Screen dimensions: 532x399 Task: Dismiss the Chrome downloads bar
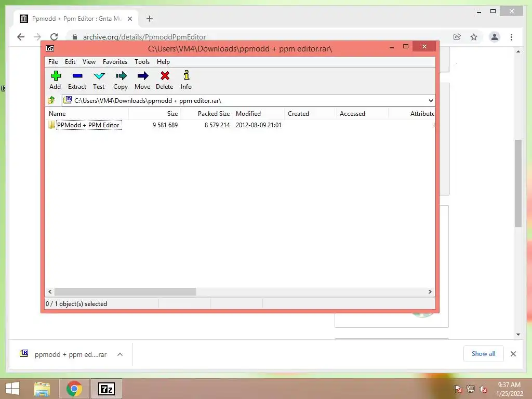(x=513, y=354)
